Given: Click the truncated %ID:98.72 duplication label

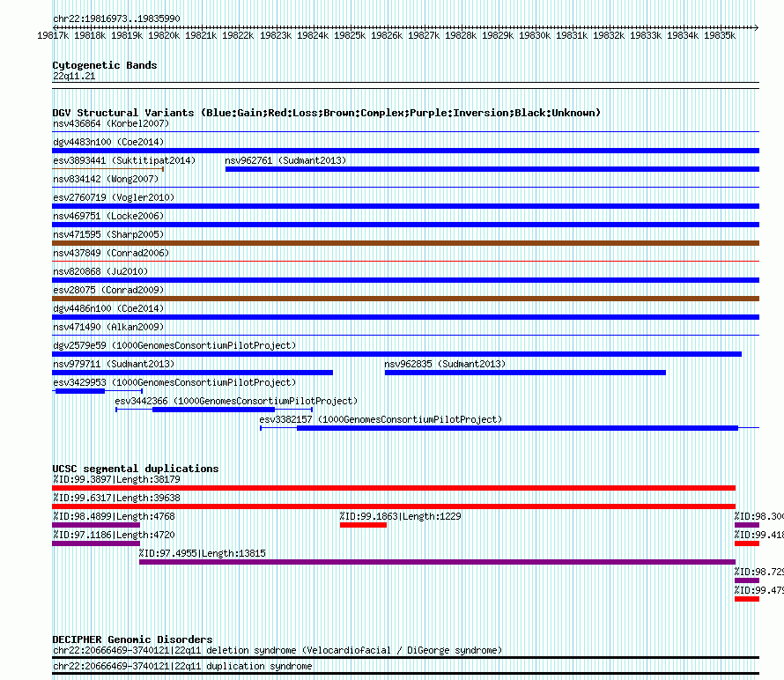Looking at the screenshot, I should pyautogui.click(x=758, y=572).
